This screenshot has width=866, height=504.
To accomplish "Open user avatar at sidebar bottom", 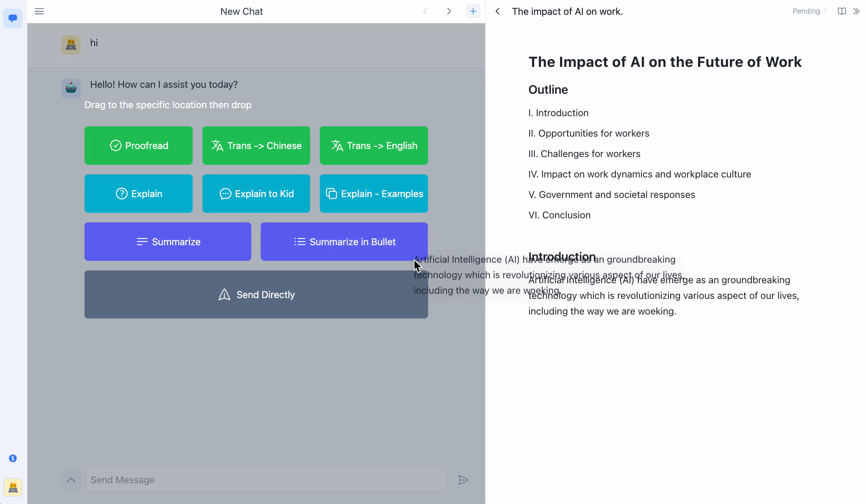I will click(x=13, y=487).
